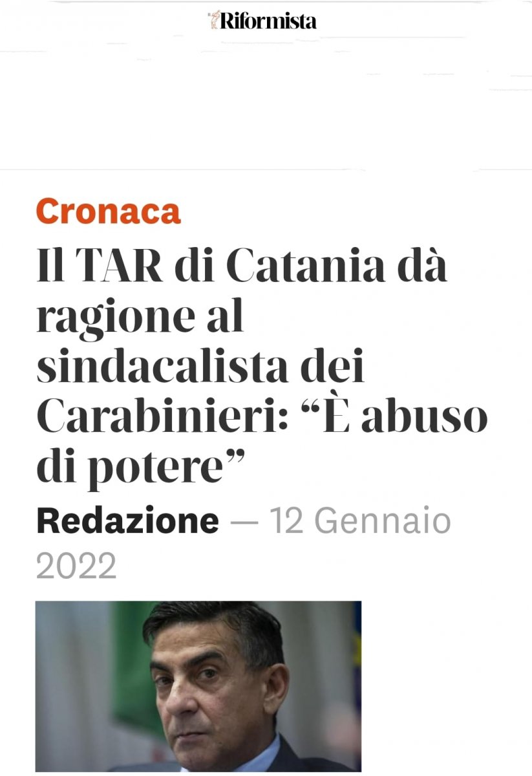
Task: Click the 2022 year text
Action: point(76,566)
